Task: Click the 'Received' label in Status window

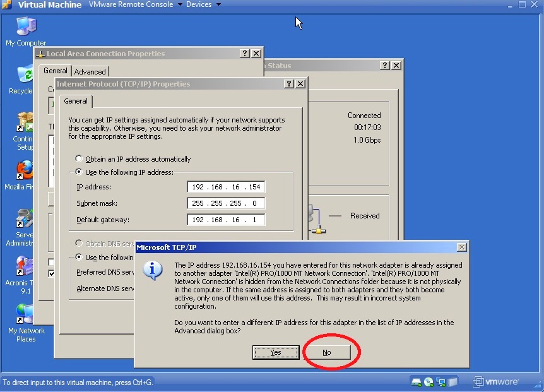Action: coord(365,216)
